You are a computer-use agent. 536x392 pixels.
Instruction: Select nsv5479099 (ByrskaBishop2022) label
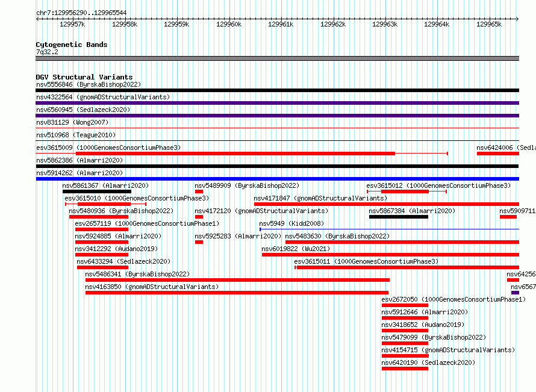[434, 337]
